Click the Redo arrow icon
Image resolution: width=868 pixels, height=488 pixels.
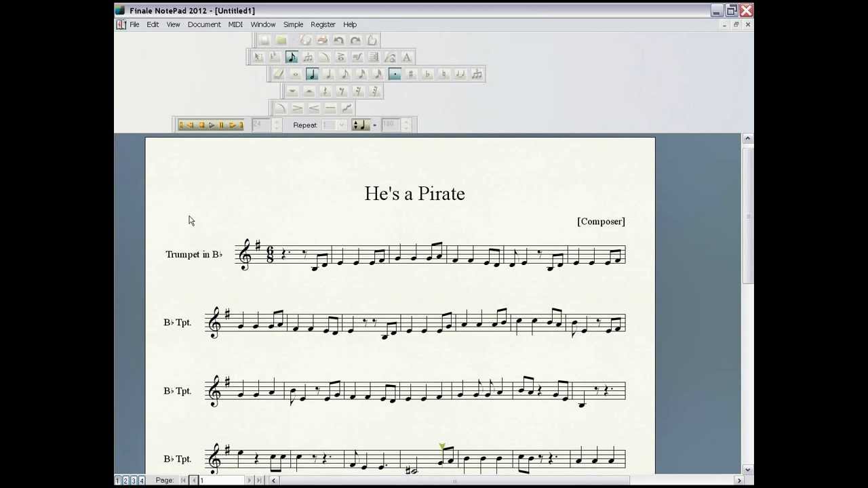click(356, 40)
